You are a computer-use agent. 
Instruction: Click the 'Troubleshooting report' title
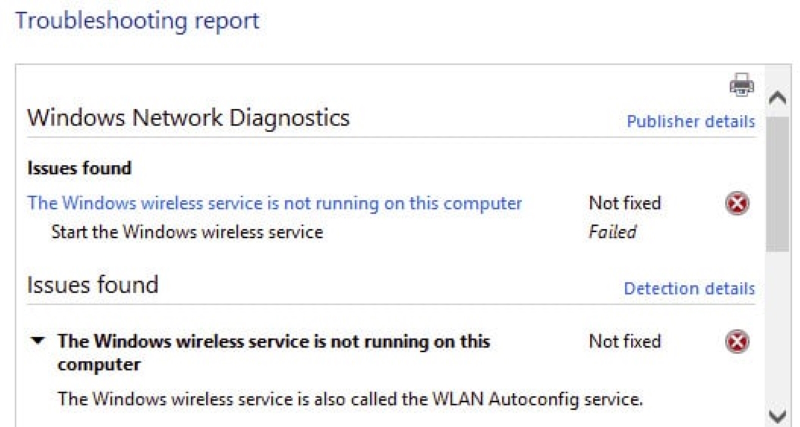pyautogui.click(x=137, y=21)
